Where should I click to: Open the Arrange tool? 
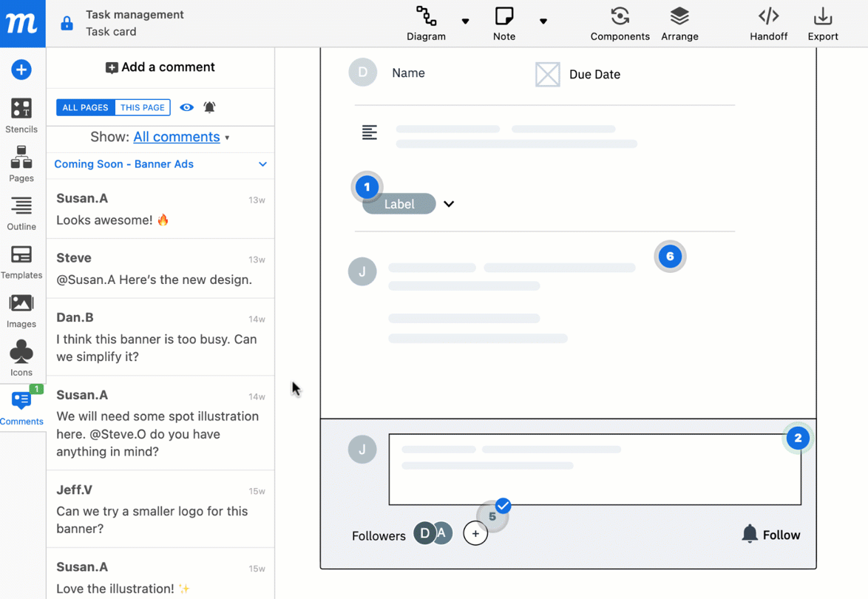coord(679,22)
